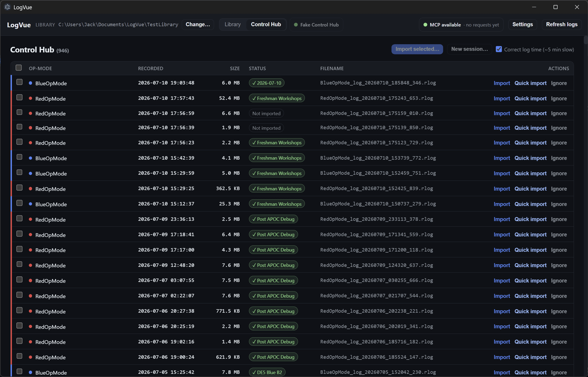Quick import the log recorded 2026-07-10 17:56:59
The image size is (588, 377).
click(x=530, y=113)
